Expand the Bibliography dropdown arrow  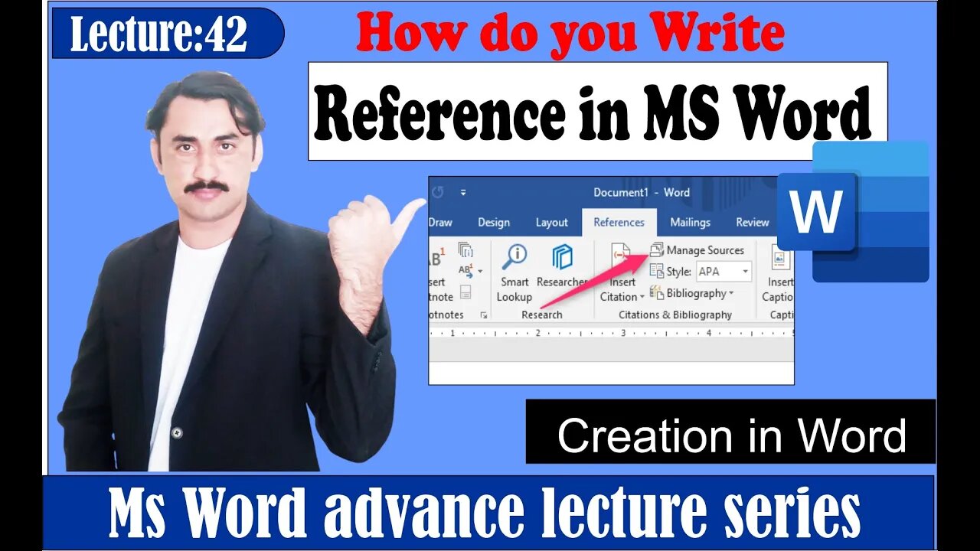click(x=731, y=293)
